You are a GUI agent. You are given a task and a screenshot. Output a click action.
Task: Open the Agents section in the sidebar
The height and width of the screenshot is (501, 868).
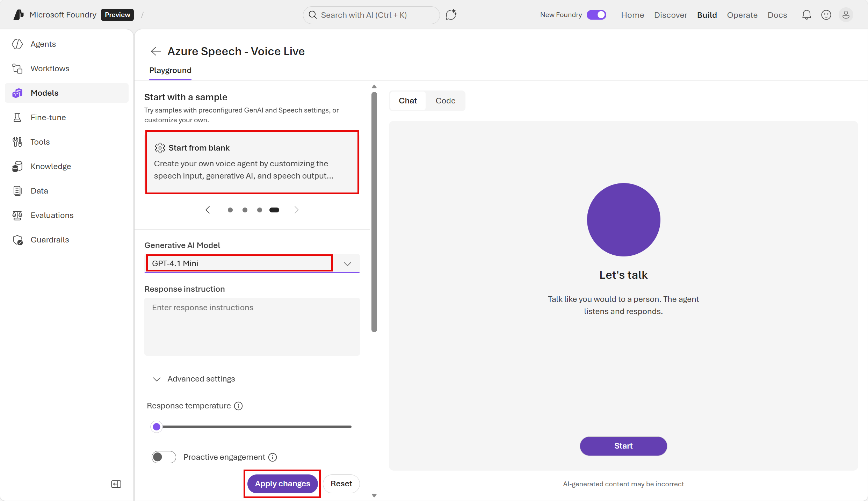(43, 44)
